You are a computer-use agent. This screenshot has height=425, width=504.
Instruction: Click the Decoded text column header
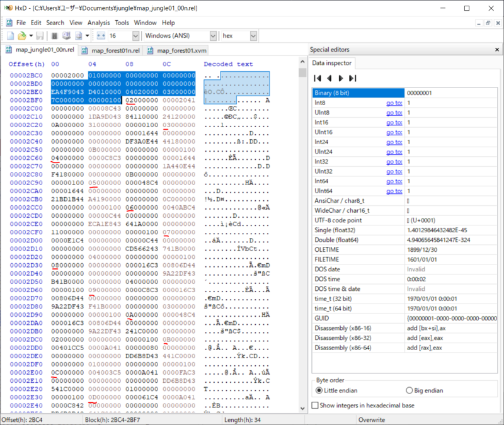[228, 64]
